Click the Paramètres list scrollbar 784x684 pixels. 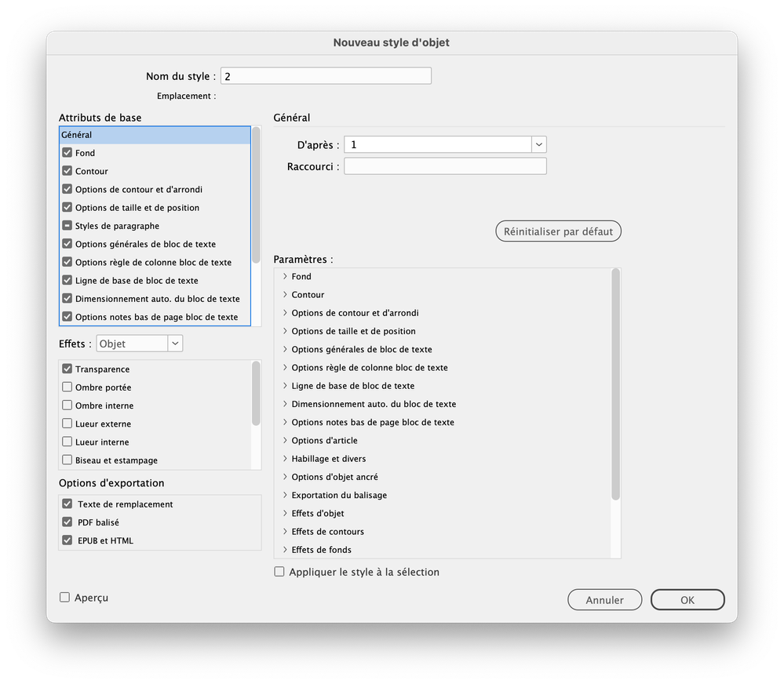615,384
